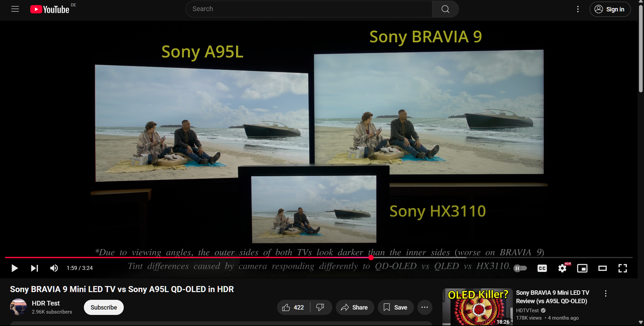Open the HDR Test channel name
Viewport: 644px width, 326px height.
click(46, 303)
